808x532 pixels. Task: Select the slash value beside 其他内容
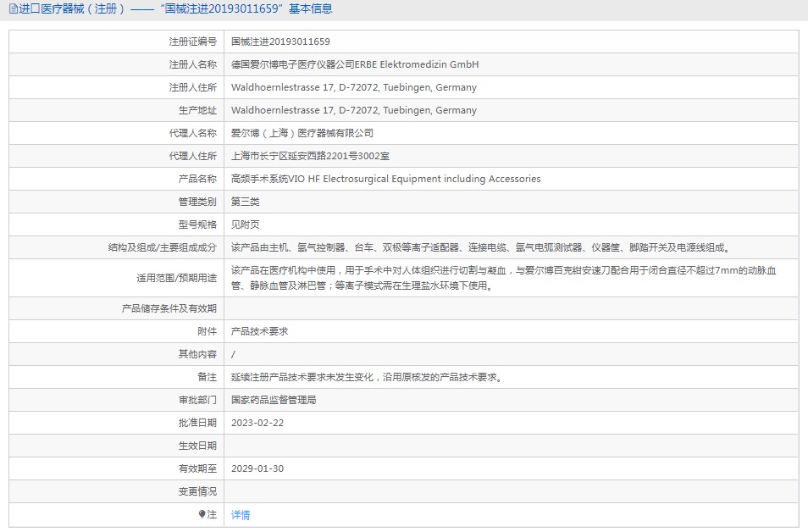(234, 355)
